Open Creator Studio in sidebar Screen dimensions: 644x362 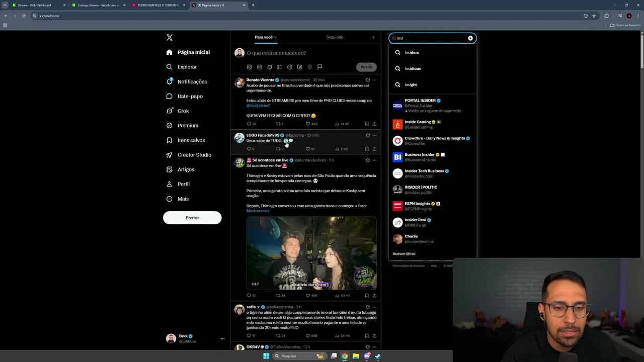coord(189,155)
